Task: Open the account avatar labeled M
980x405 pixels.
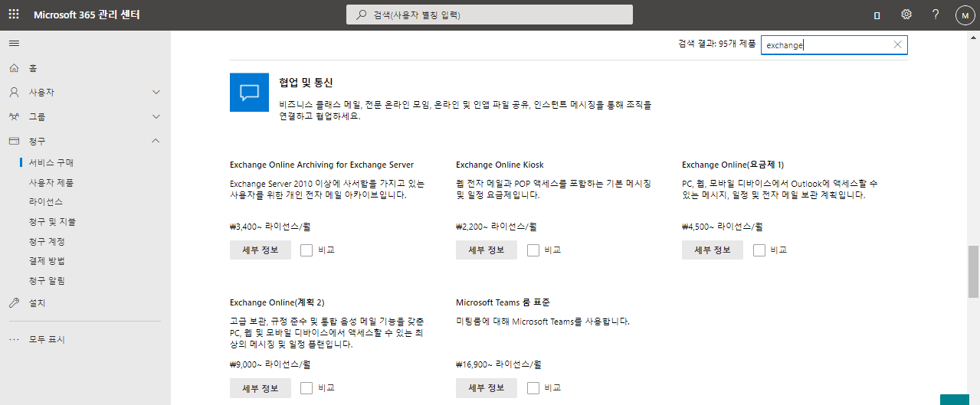Action: tap(965, 15)
